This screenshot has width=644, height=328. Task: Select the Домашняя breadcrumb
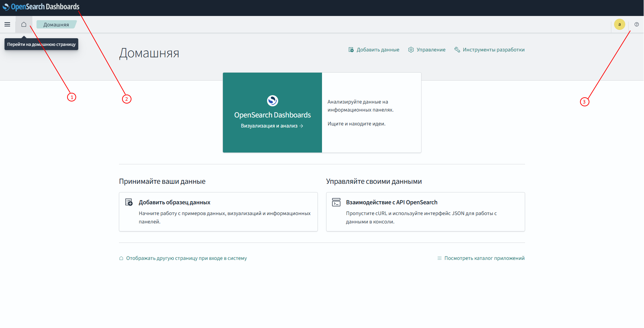click(x=56, y=25)
